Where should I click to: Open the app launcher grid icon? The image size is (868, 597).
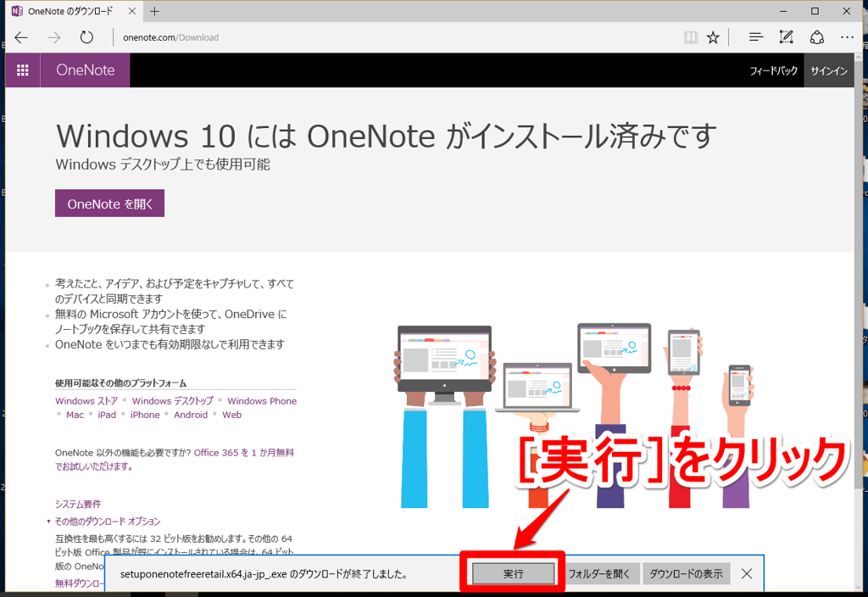23,70
